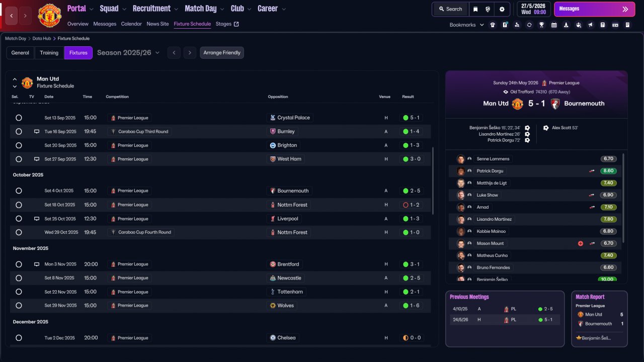Go back using the left navigation arrow
644x362 pixels.
tap(12, 16)
